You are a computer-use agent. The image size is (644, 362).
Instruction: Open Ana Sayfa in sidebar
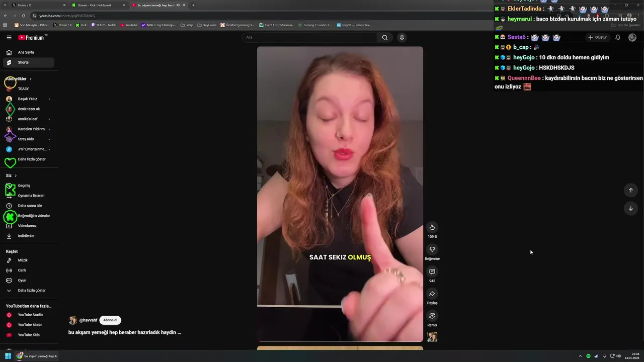coord(29,52)
